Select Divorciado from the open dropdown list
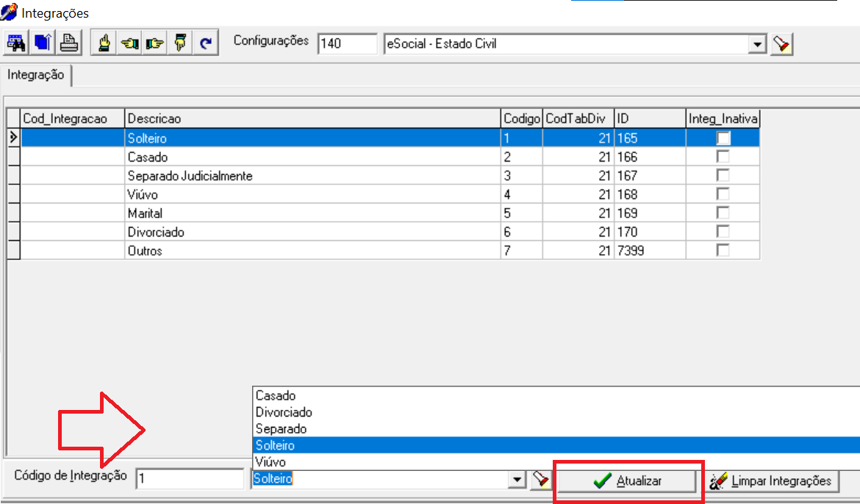Viewport: 860px width, 504px height. [x=284, y=412]
